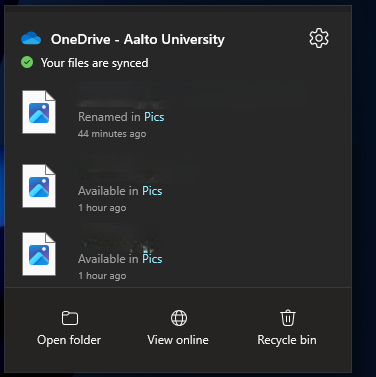Open image file renamed 44 minutes ago
This screenshot has height=377, width=376.
pos(39,112)
